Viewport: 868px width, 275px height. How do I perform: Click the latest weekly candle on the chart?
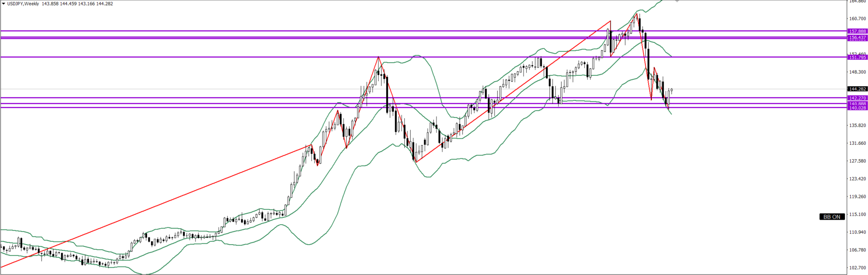671,91
